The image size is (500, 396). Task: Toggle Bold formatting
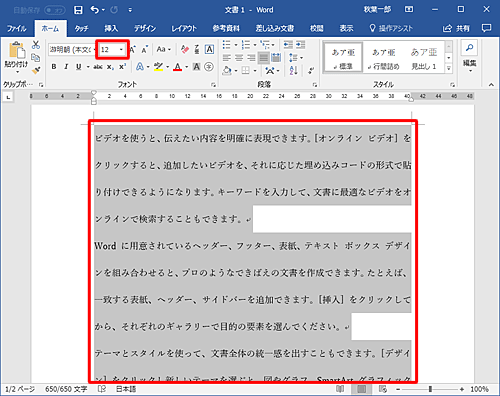pyautogui.click(x=54, y=67)
